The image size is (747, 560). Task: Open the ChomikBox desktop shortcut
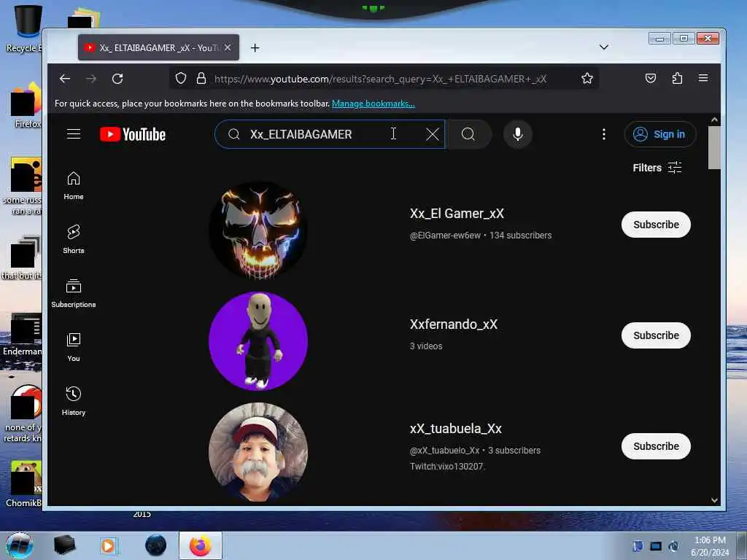tap(24, 484)
